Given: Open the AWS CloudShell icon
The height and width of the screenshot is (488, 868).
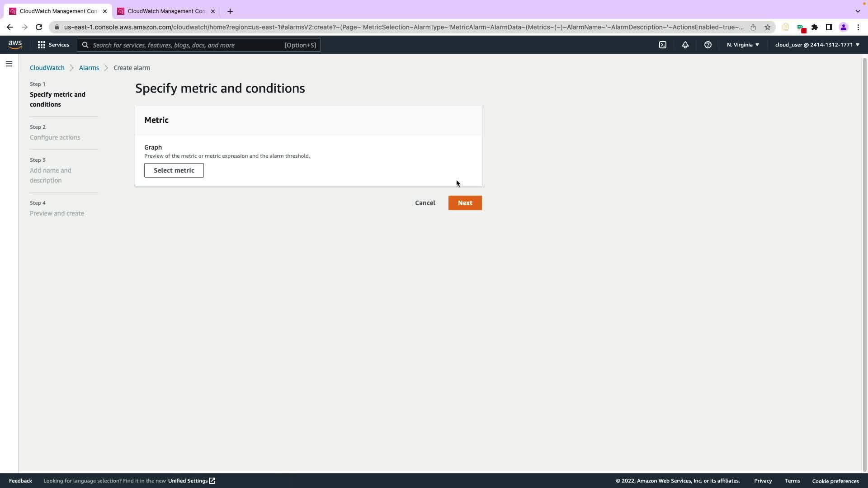Looking at the screenshot, I should tap(662, 45).
